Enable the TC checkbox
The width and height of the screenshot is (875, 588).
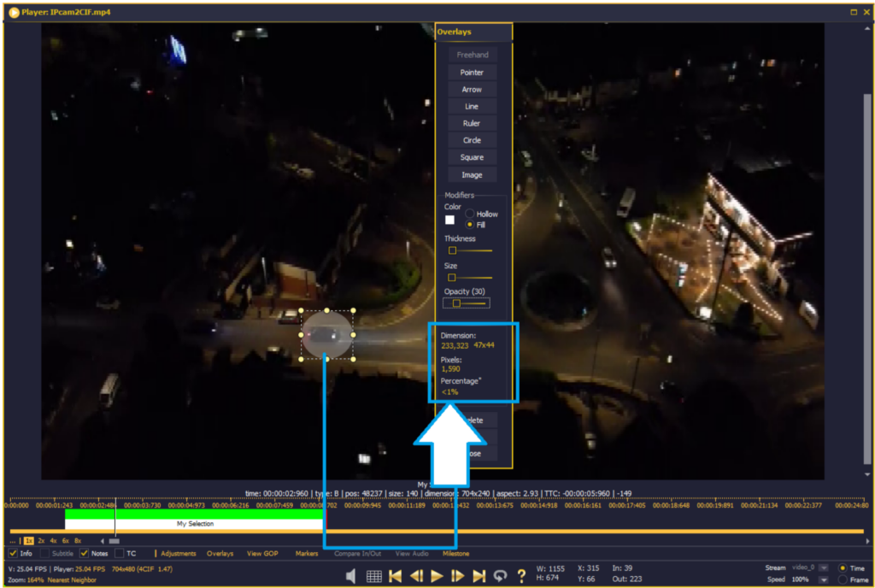(119, 554)
